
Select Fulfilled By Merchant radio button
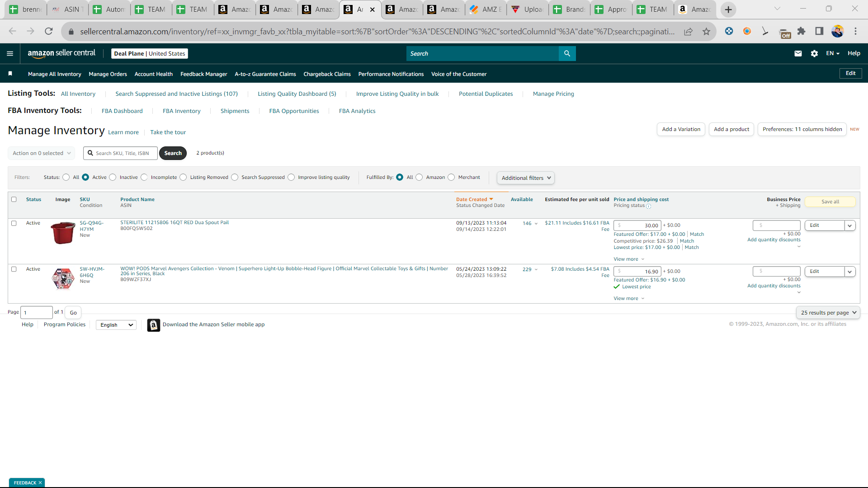451,177
